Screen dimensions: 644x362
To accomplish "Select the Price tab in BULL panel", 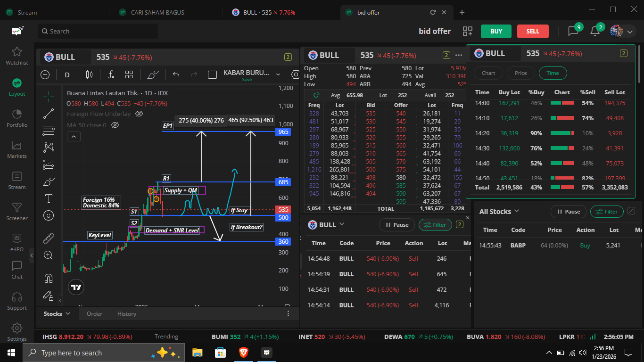I will coord(520,73).
